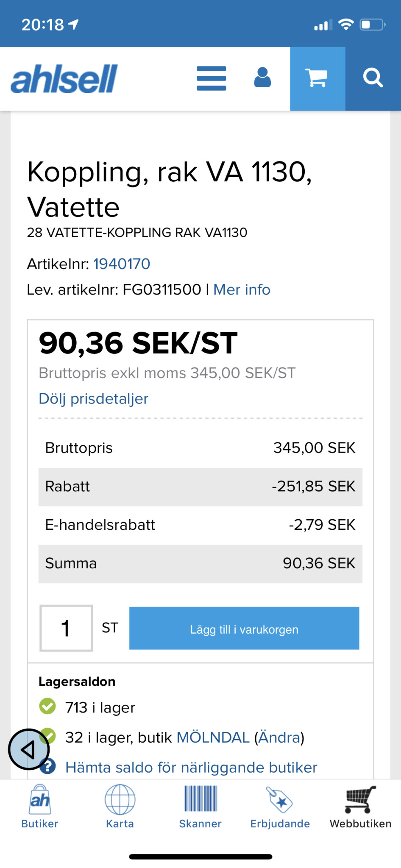This screenshot has height=868, width=401.
Task: Open the MÖLNDAL store link
Action: [x=213, y=738]
